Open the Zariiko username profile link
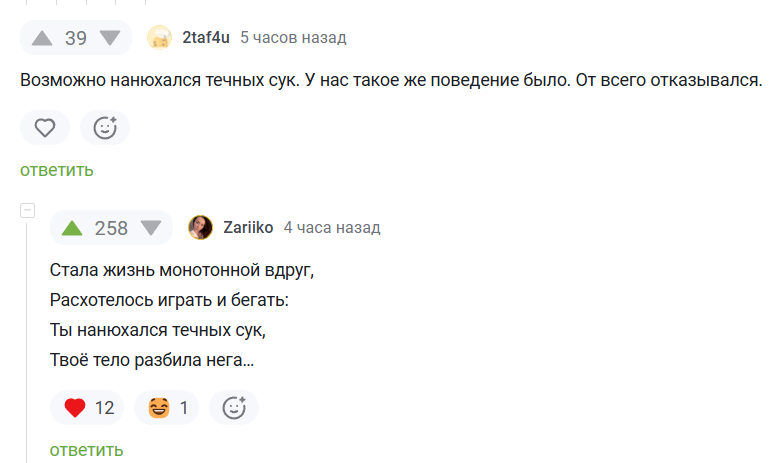775x463 pixels. 248,228
